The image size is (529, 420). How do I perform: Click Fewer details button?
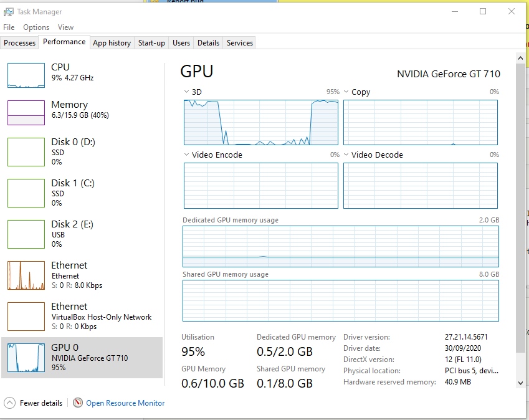click(34, 403)
